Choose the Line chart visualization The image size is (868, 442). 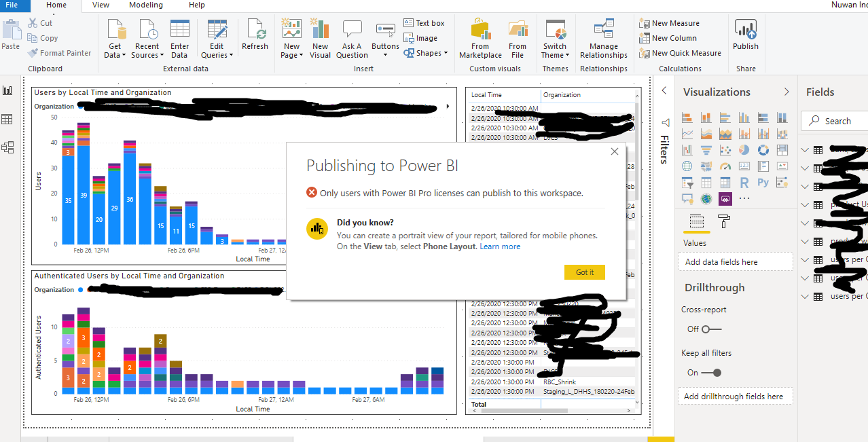pos(687,134)
